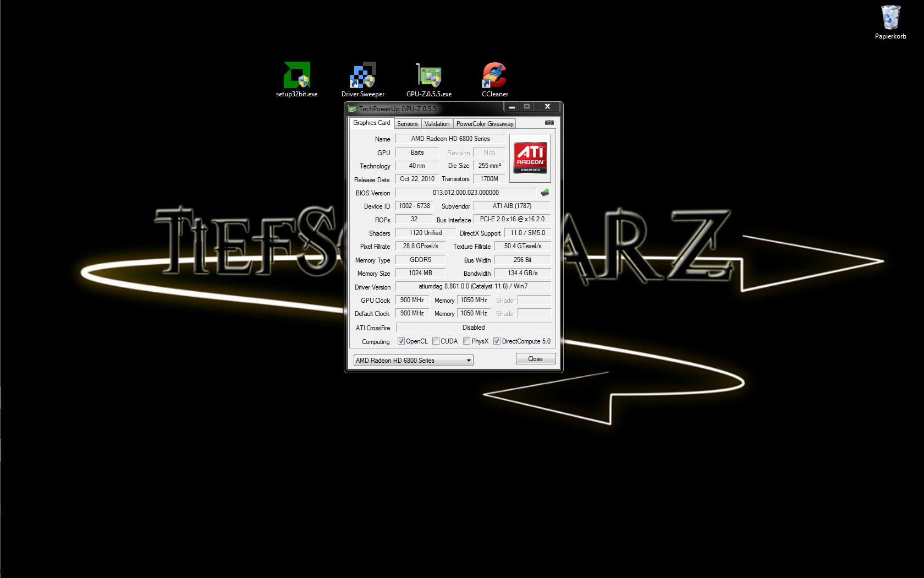This screenshot has width=924, height=578.
Task: Click DirectX Support value 11.0 / SM5.0
Action: point(527,233)
